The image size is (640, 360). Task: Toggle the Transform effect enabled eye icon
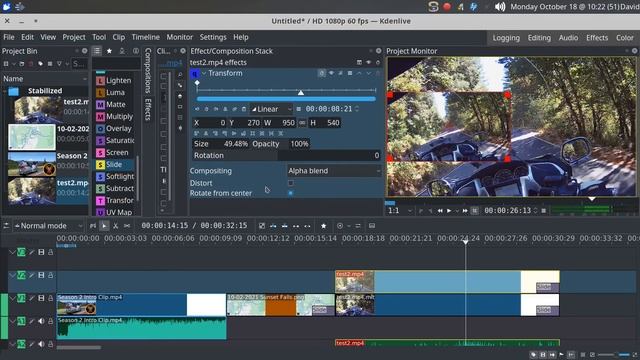pos(331,73)
